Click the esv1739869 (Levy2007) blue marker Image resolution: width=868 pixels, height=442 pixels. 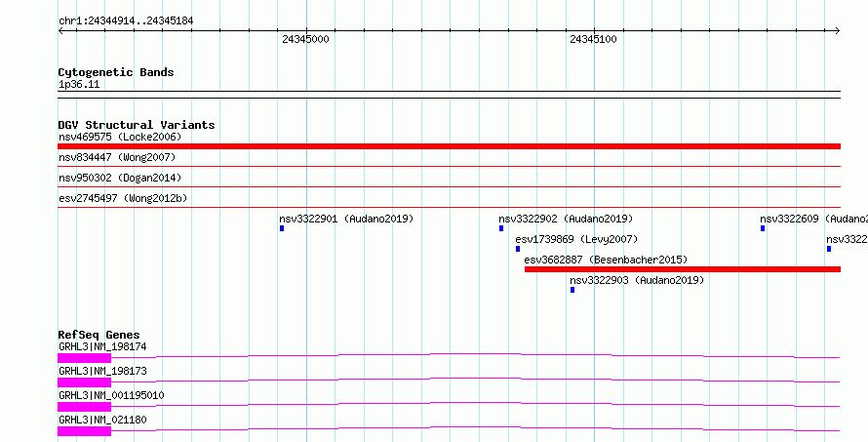click(x=518, y=249)
